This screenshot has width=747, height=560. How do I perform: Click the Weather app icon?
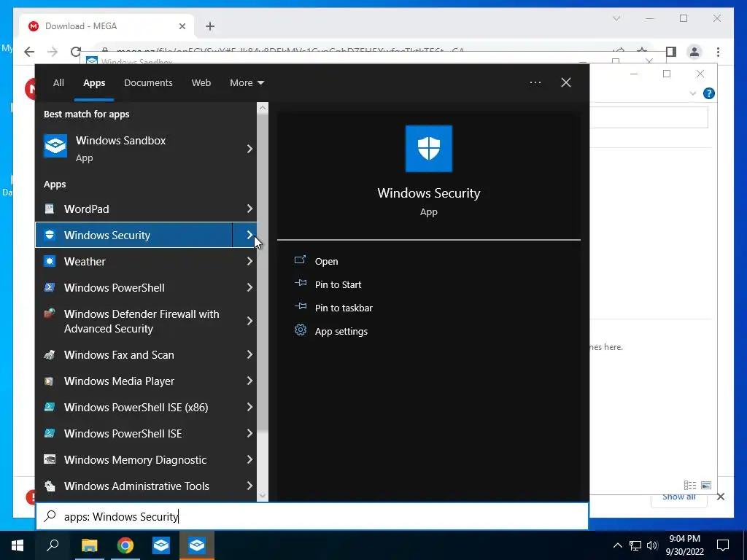(50, 261)
